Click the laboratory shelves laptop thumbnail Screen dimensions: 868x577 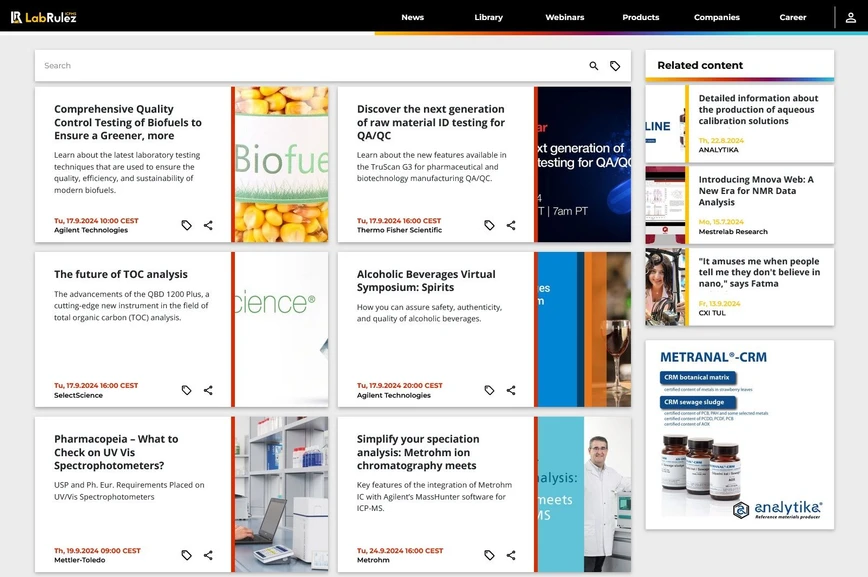(x=281, y=494)
